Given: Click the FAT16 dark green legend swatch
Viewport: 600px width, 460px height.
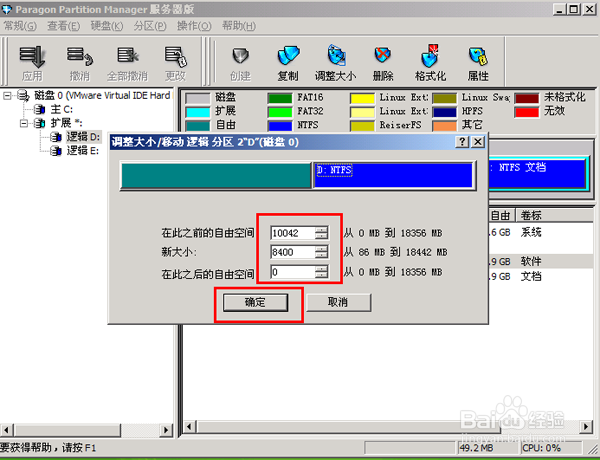Looking at the screenshot, I should 280,98.
